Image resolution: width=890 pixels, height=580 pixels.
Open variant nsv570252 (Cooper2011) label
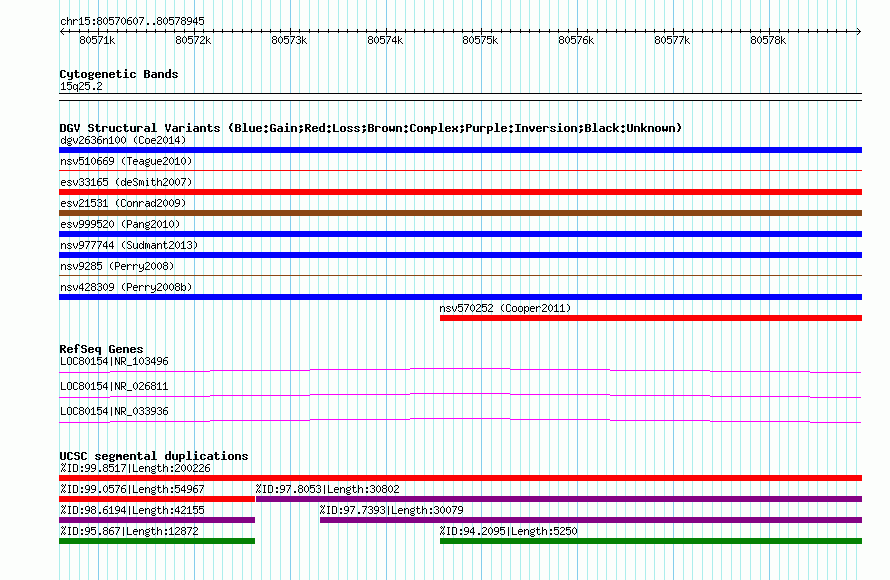(x=505, y=308)
